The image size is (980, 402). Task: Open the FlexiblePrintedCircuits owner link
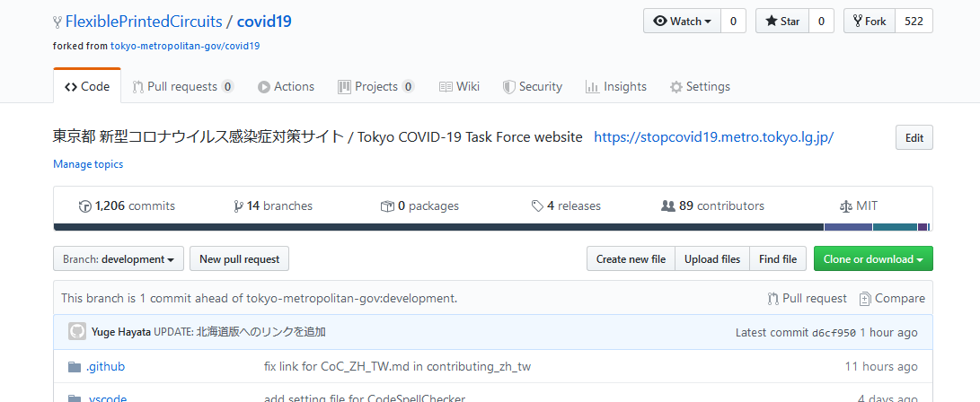tap(144, 22)
